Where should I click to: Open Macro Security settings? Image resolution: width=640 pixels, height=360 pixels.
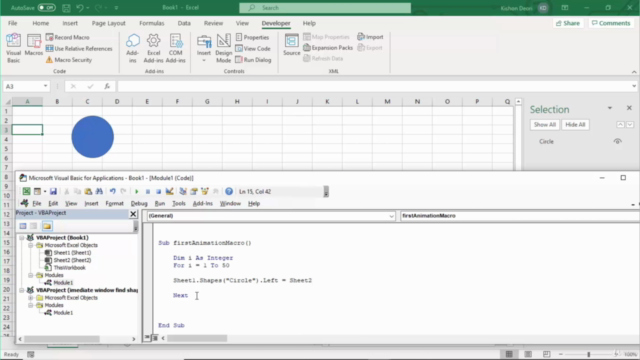(x=69, y=60)
